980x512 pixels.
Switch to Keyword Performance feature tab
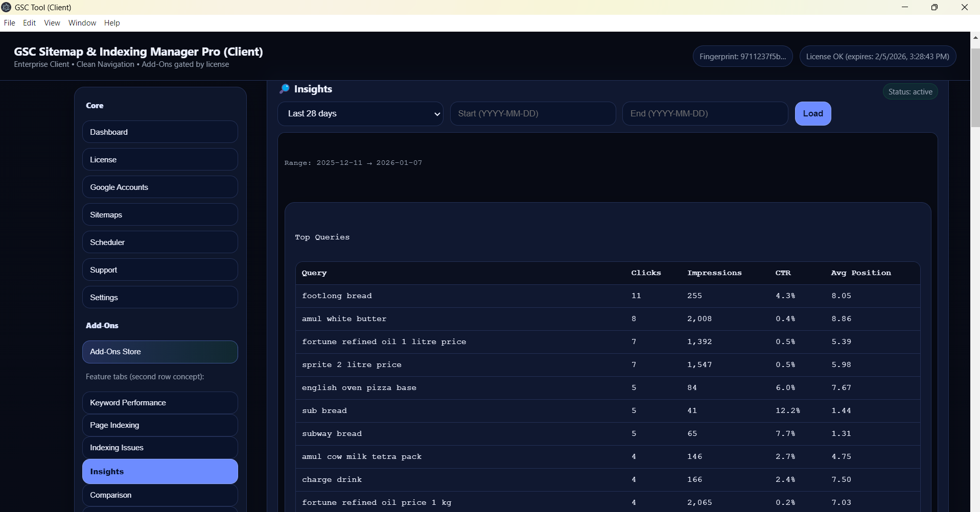click(x=160, y=403)
